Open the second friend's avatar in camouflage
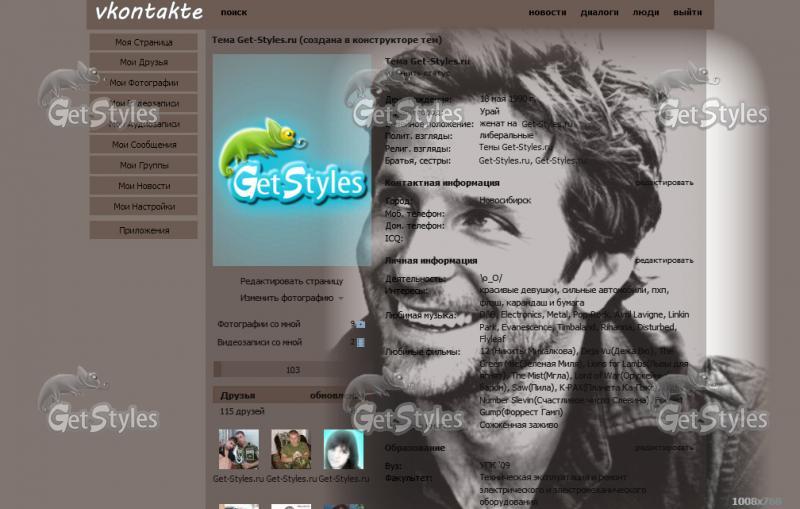800x509 pixels. point(290,450)
